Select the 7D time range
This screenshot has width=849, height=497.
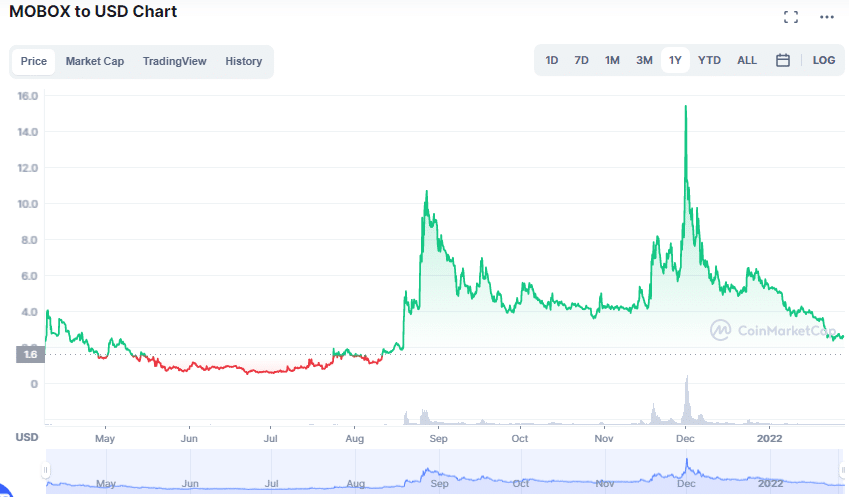pyautogui.click(x=582, y=60)
